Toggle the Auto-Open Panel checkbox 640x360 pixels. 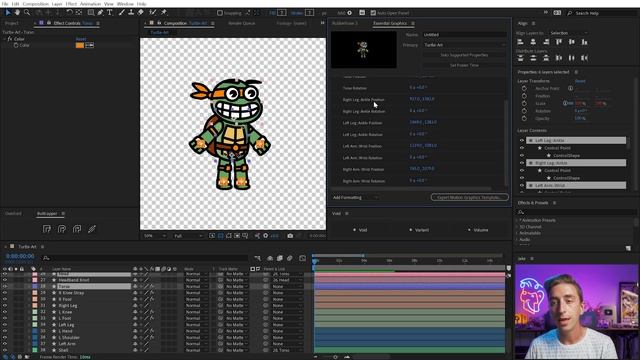pos(373,13)
